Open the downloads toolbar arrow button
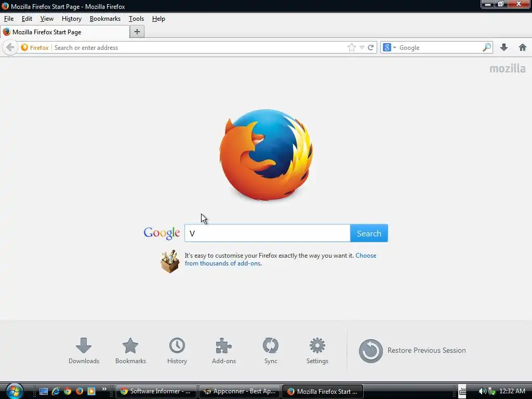Image resolution: width=532 pixels, height=399 pixels. pos(504,47)
